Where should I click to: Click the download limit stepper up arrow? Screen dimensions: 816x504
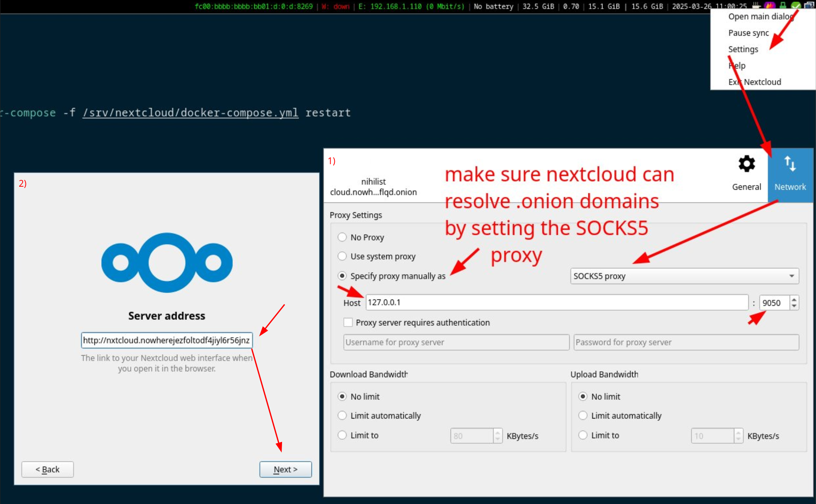497,432
